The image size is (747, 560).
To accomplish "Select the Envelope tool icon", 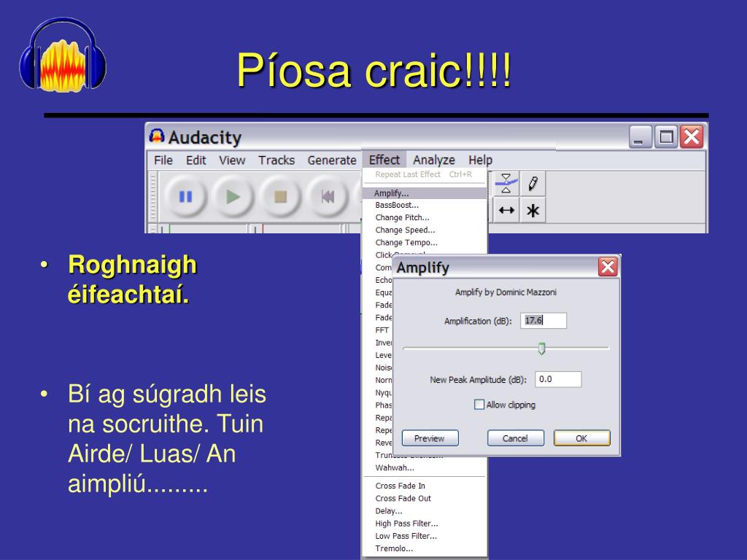I will pos(506,183).
